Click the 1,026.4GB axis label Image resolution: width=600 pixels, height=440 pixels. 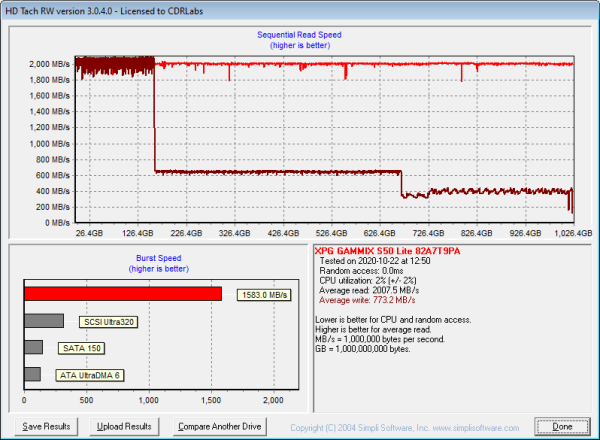573,233
